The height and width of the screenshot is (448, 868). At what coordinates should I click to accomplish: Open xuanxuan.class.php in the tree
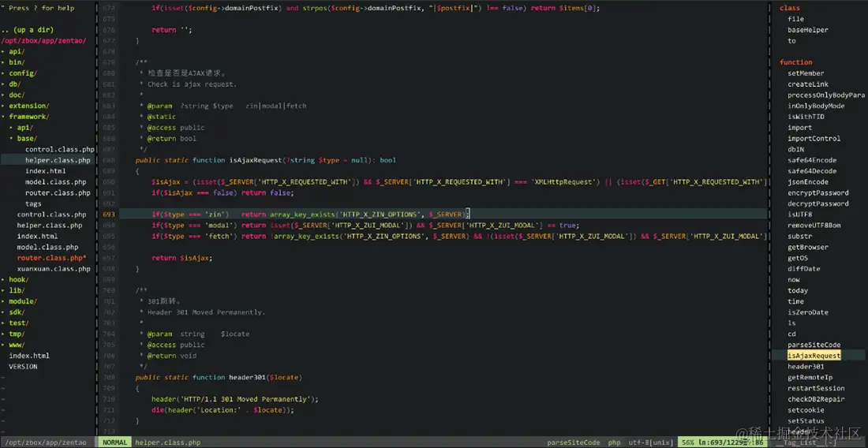(x=54, y=269)
